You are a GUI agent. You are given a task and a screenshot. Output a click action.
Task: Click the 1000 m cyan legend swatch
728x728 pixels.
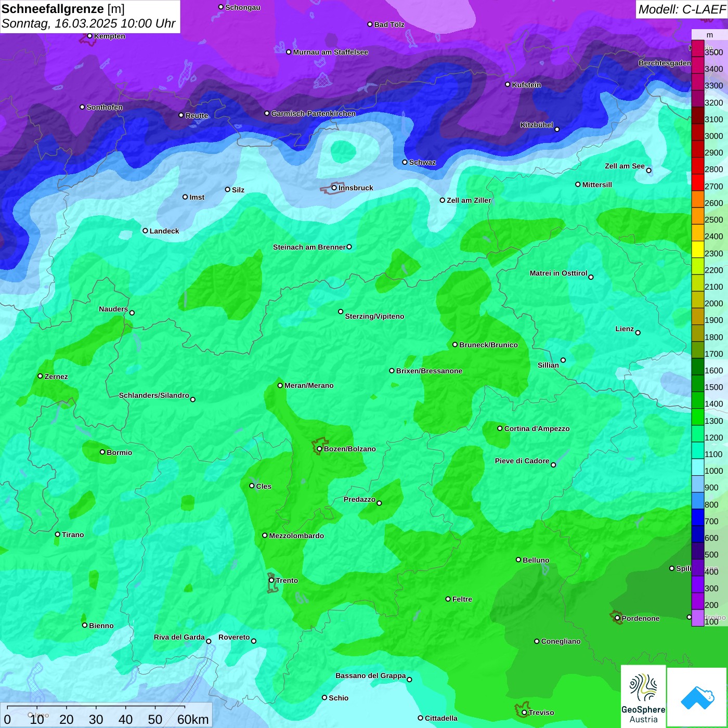coord(698,467)
